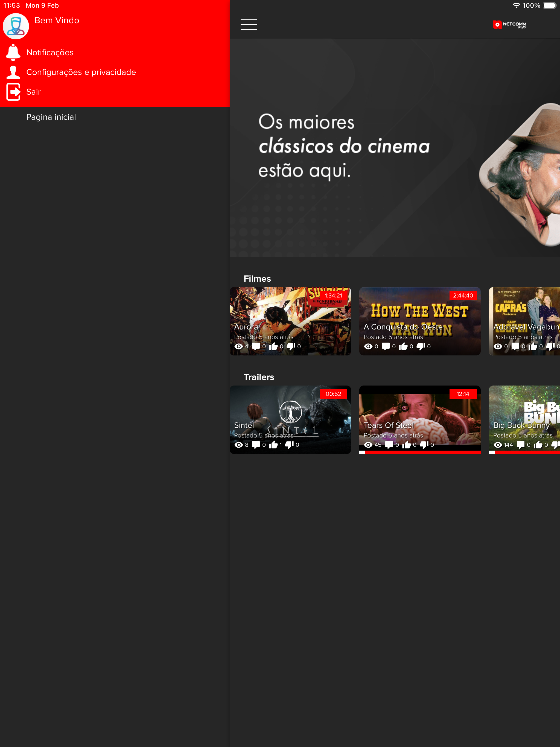Tap the user avatar profile picture
This screenshot has width=560, height=747.
coord(16,26)
